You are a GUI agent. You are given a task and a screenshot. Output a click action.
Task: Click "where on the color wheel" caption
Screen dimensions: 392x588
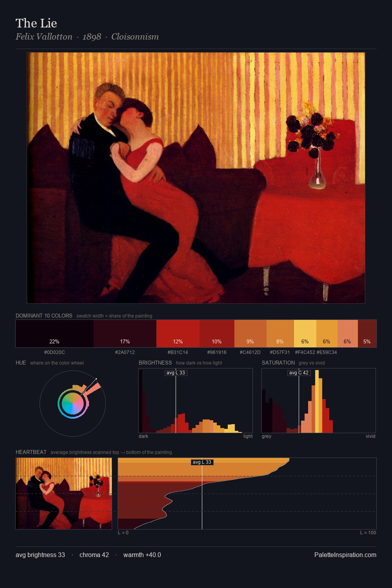(x=57, y=363)
